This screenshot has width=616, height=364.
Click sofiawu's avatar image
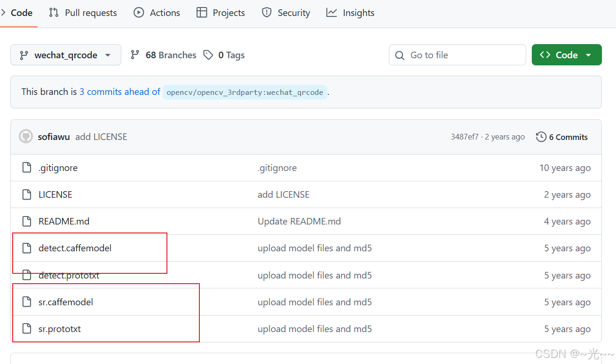[x=26, y=137]
